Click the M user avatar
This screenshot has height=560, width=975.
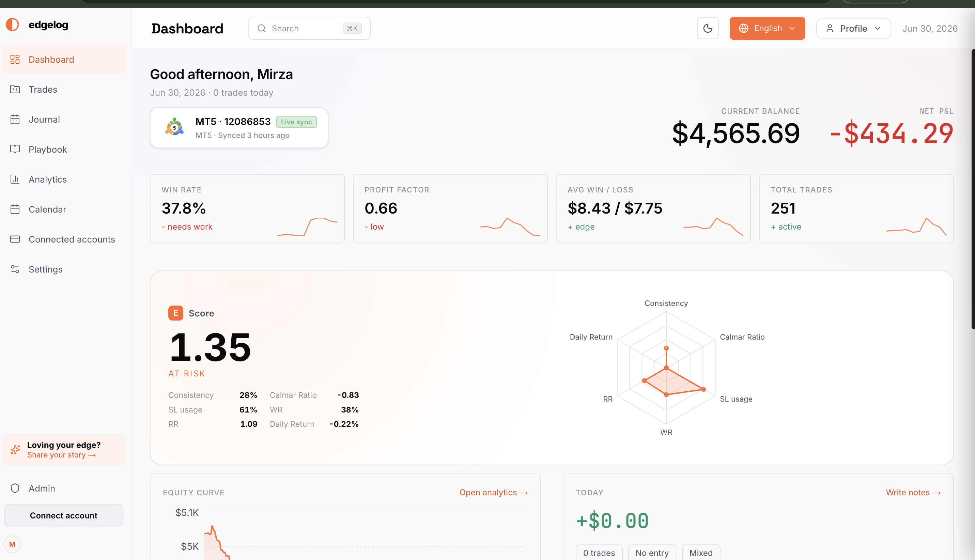12,544
